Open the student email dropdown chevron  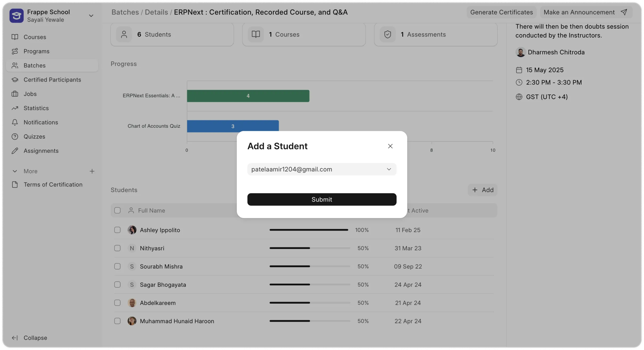coord(389,169)
